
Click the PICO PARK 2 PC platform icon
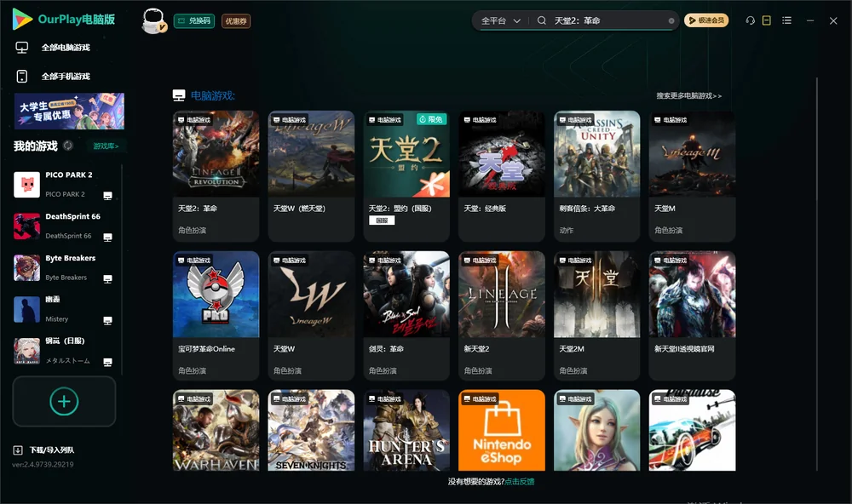[107, 196]
